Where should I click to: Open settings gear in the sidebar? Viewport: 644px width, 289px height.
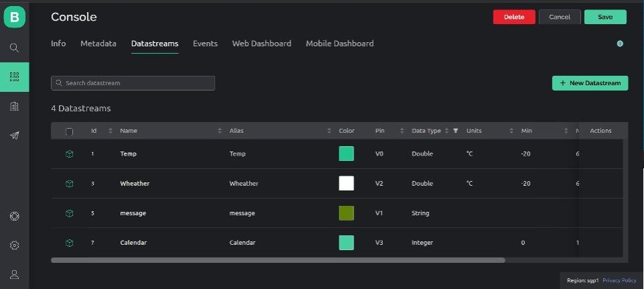click(14, 245)
